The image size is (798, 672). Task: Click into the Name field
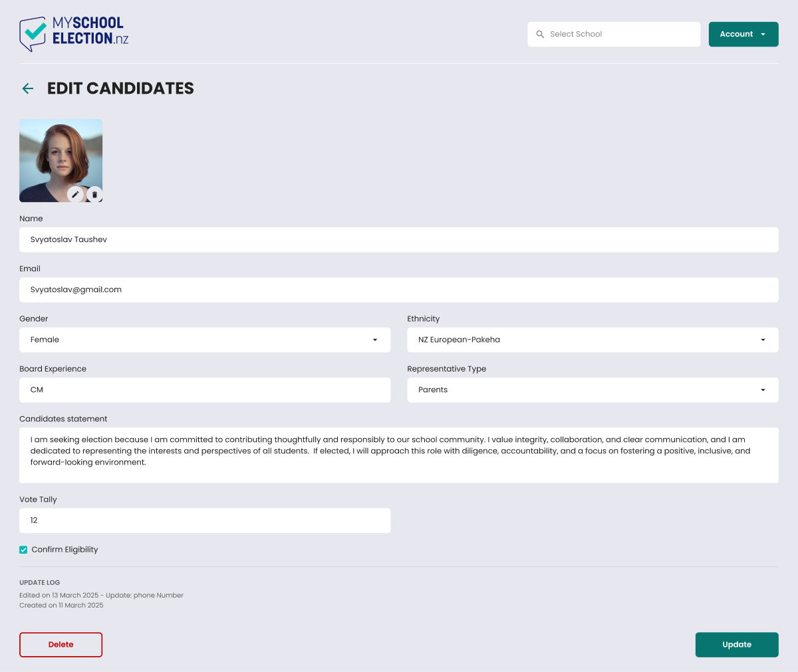click(399, 240)
